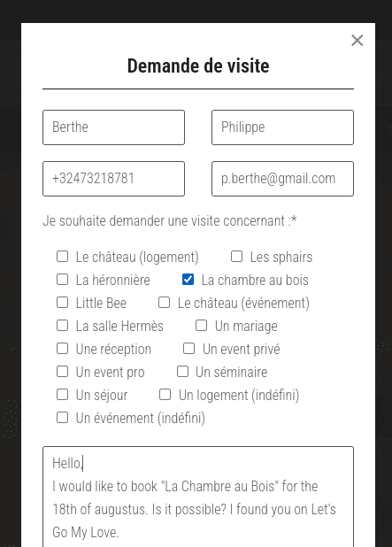This screenshot has height=547, width=392.
Task: Enable the La héronnière option
Action: [x=63, y=280]
